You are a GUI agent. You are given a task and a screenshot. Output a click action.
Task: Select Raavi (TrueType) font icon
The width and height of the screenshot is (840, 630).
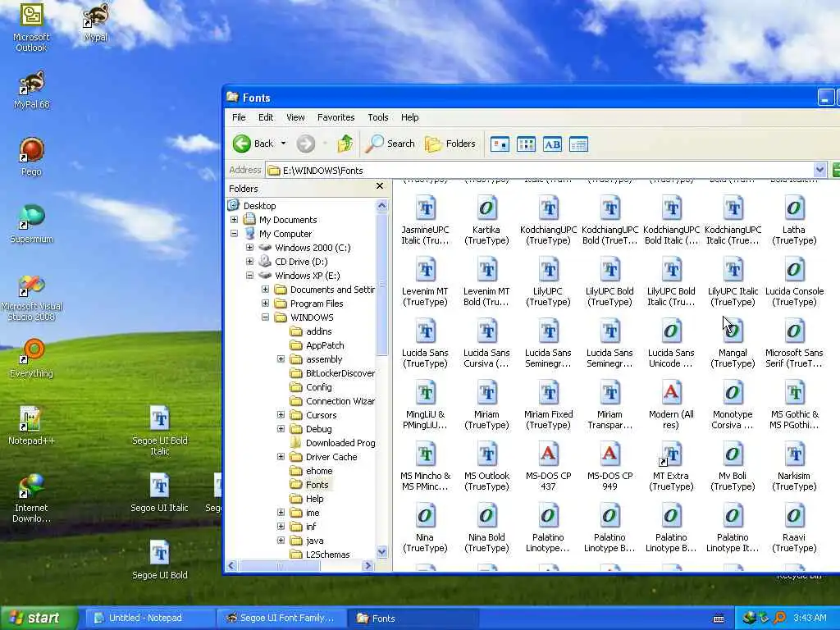coord(794,528)
